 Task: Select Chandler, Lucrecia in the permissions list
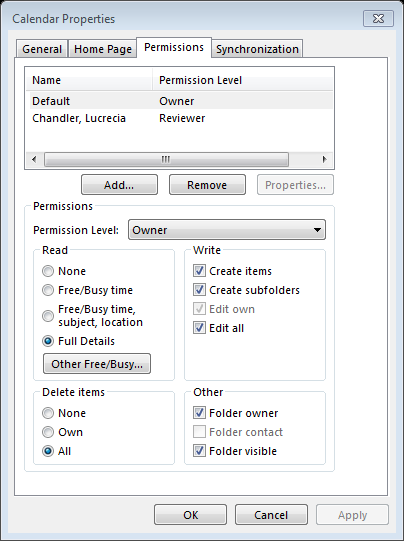179,118
